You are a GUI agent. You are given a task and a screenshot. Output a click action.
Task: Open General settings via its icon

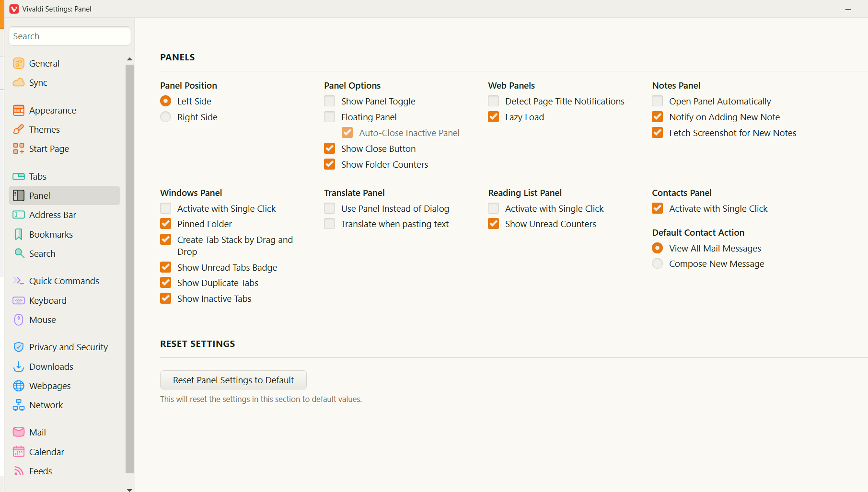point(19,63)
